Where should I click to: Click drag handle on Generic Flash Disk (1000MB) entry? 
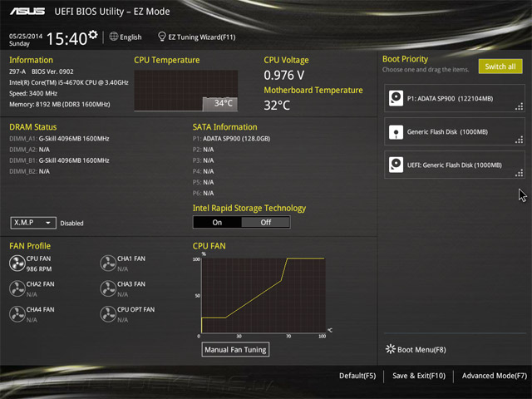pyautogui.click(x=519, y=140)
